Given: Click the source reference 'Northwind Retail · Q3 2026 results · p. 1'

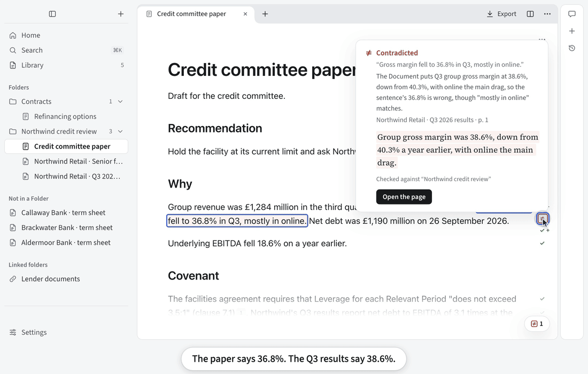Looking at the screenshot, I should point(432,120).
